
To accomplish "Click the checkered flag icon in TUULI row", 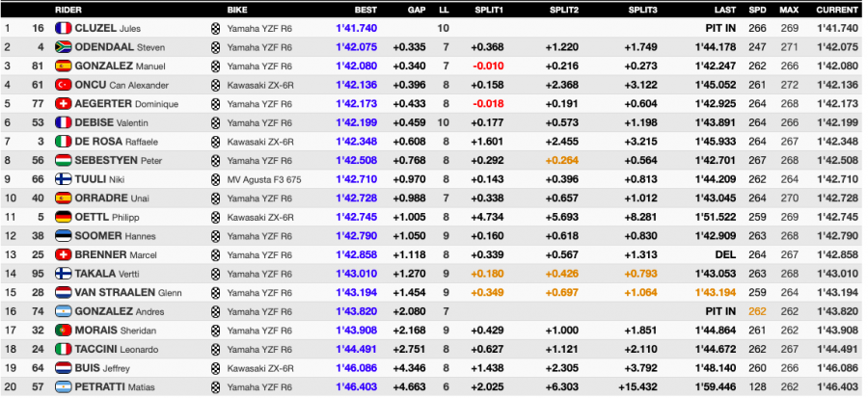I will coord(215,179).
